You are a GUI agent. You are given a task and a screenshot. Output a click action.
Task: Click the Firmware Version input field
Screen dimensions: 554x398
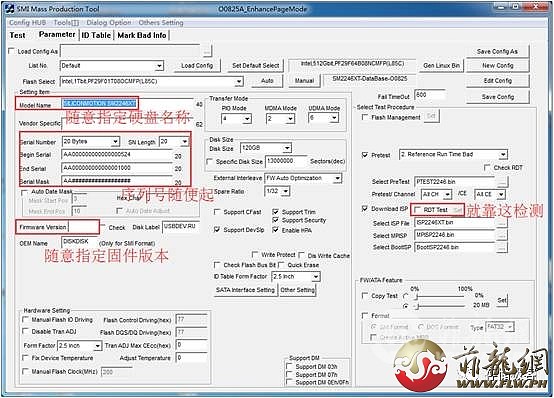tap(83, 227)
